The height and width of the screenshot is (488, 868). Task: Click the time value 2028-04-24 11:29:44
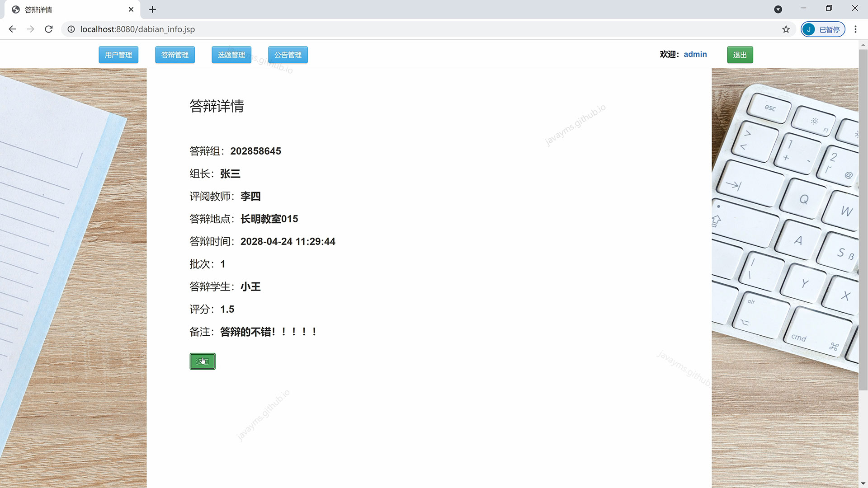(x=288, y=241)
